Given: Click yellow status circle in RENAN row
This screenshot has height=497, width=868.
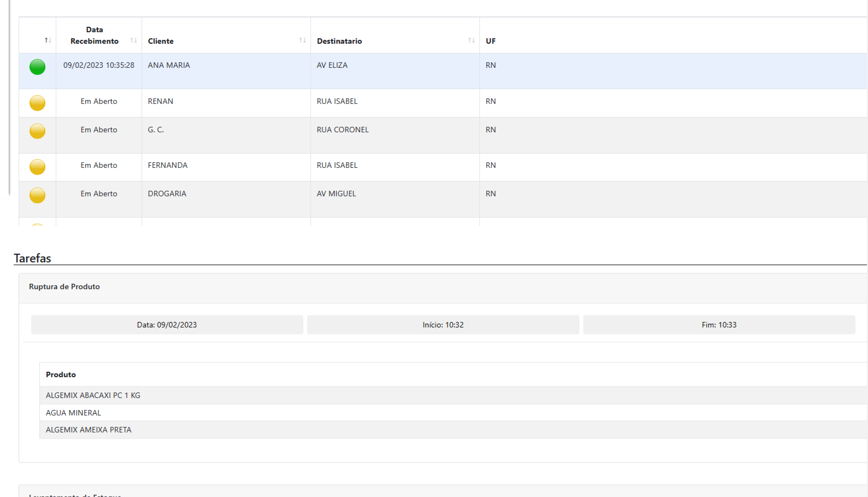Looking at the screenshot, I should pyautogui.click(x=37, y=103).
